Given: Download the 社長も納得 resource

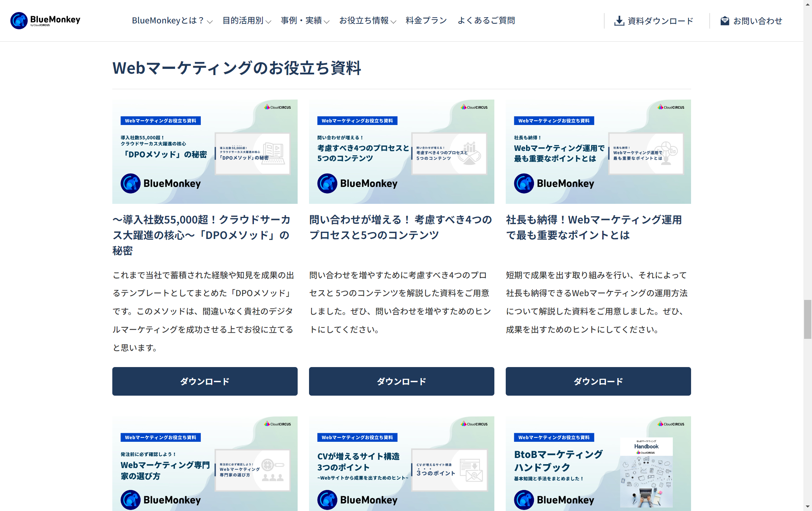Looking at the screenshot, I should (x=598, y=381).
